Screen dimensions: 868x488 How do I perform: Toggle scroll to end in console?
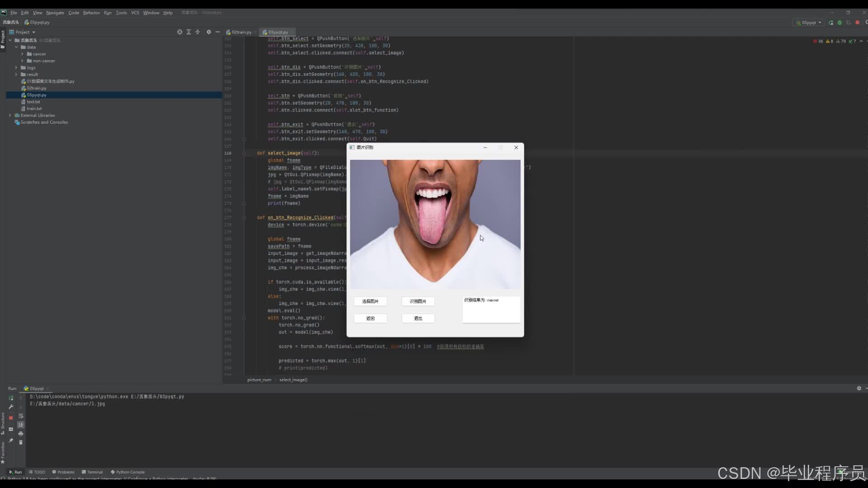(x=21, y=425)
